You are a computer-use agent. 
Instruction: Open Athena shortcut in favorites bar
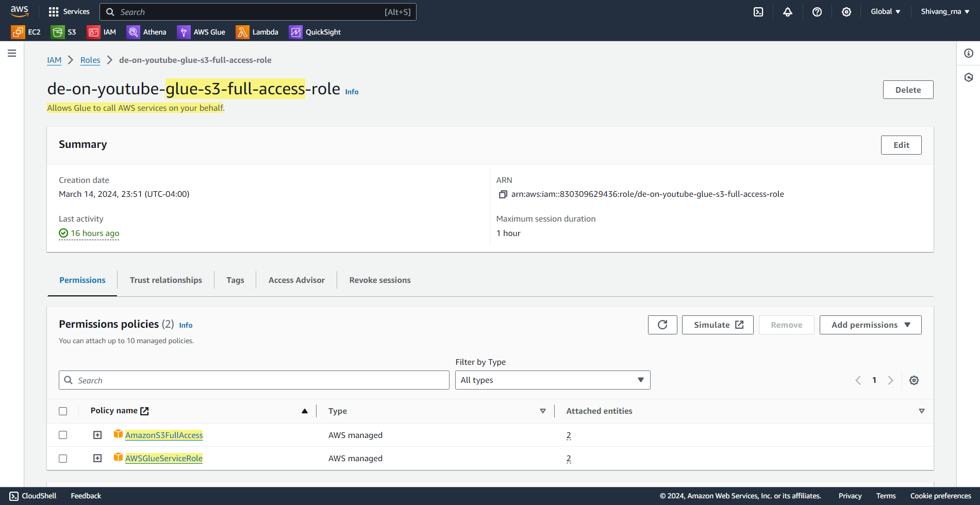tap(147, 32)
